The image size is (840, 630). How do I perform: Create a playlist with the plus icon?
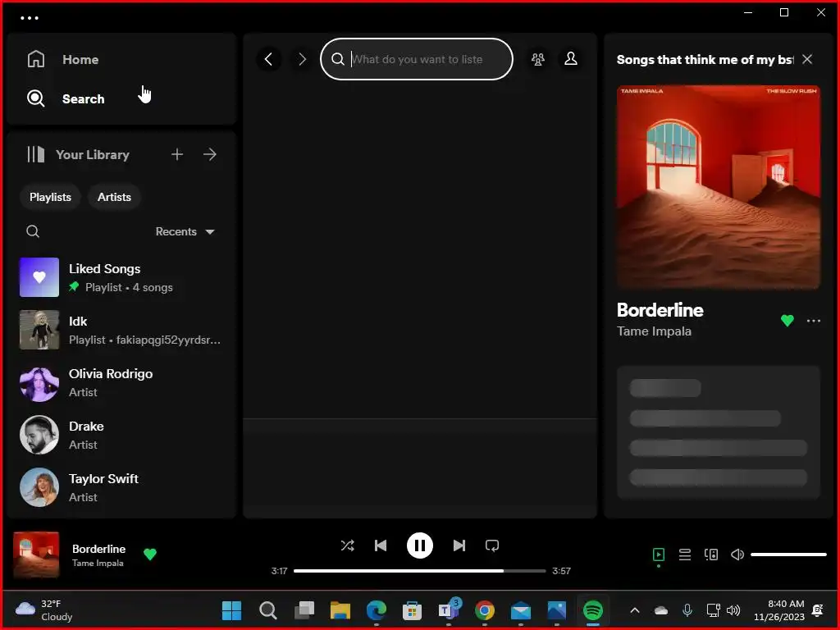(177, 154)
